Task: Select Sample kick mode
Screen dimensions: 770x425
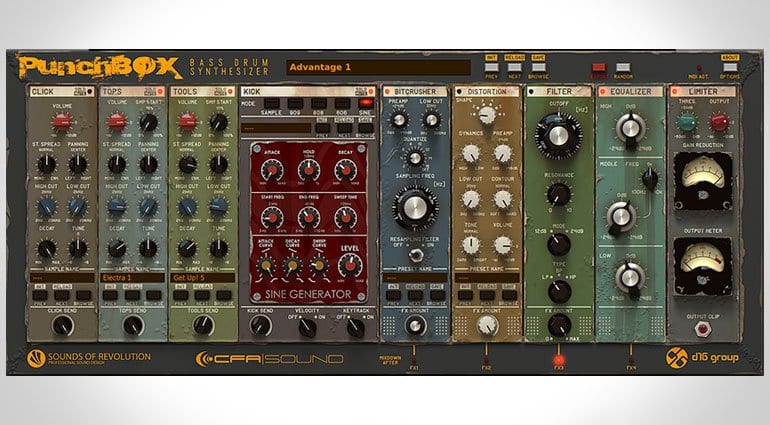Action: pos(271,103)
